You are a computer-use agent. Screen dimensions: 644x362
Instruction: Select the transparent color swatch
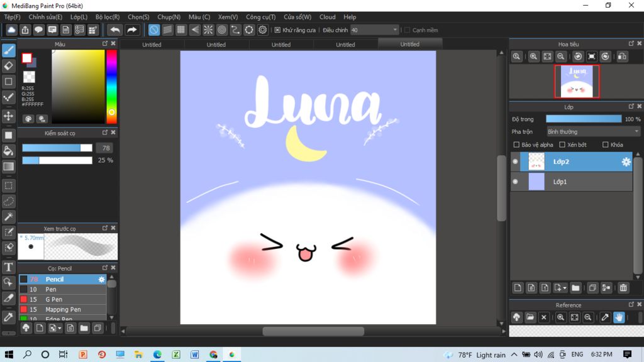[x=29, y=77]
